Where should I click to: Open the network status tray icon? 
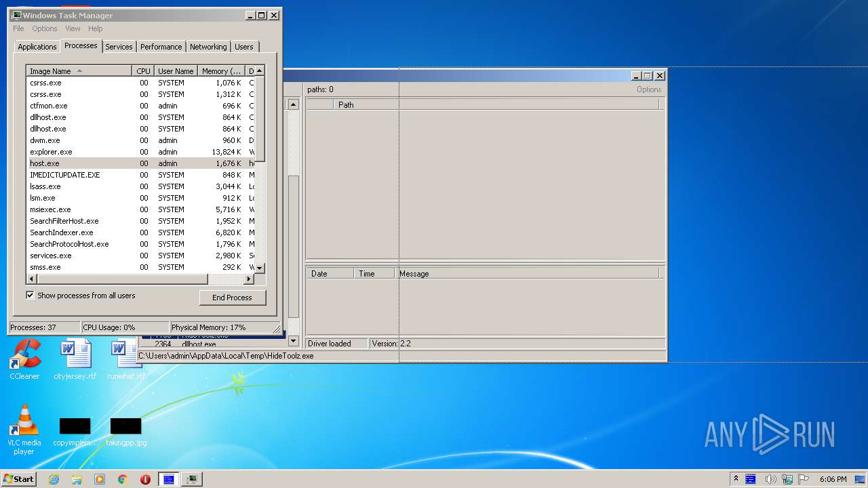tap(788, 479)
